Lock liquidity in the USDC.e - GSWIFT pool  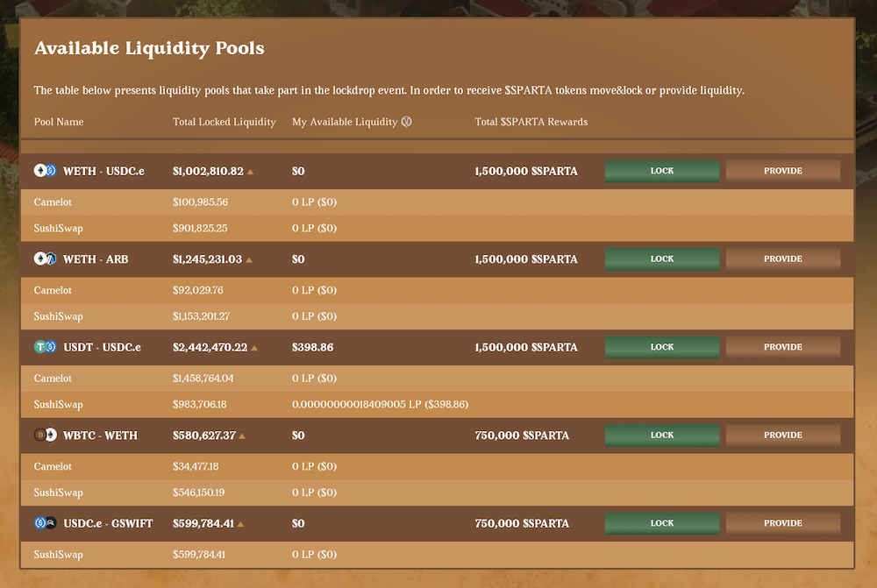pos(662,523)
